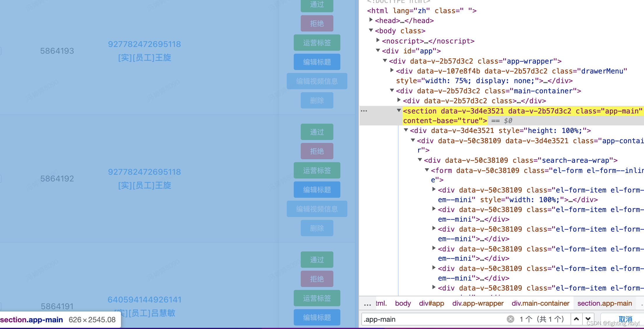
Task: Click 运营标签 in row 5864192
Action: (317, 170)
